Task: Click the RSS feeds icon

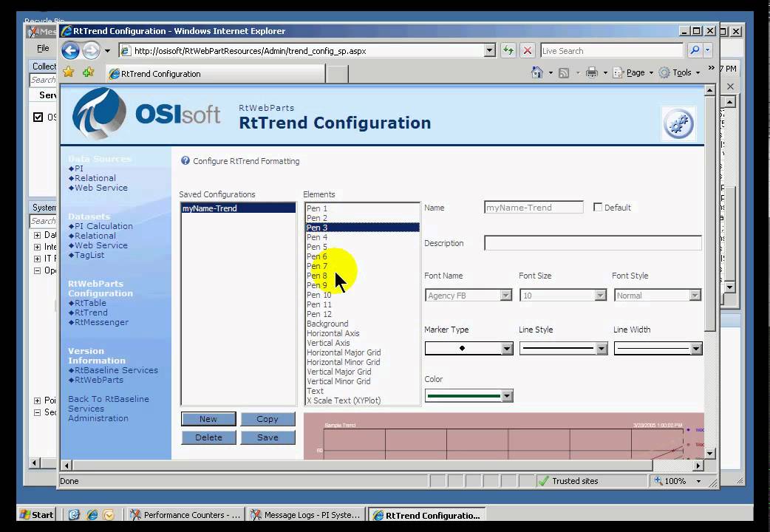Action: click(564, 73)
